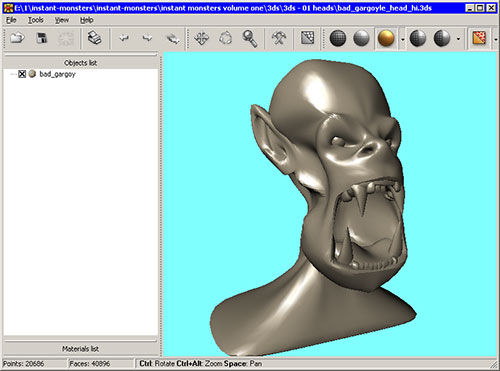The image size is (500, 371).
Task: Print the model with the printer icon
Action: [x=95, y=38]
